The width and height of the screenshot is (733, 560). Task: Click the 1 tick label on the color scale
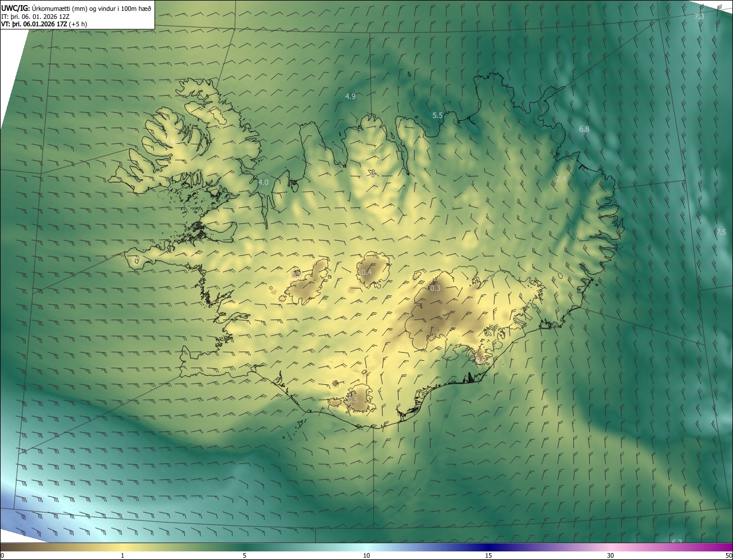123,556
